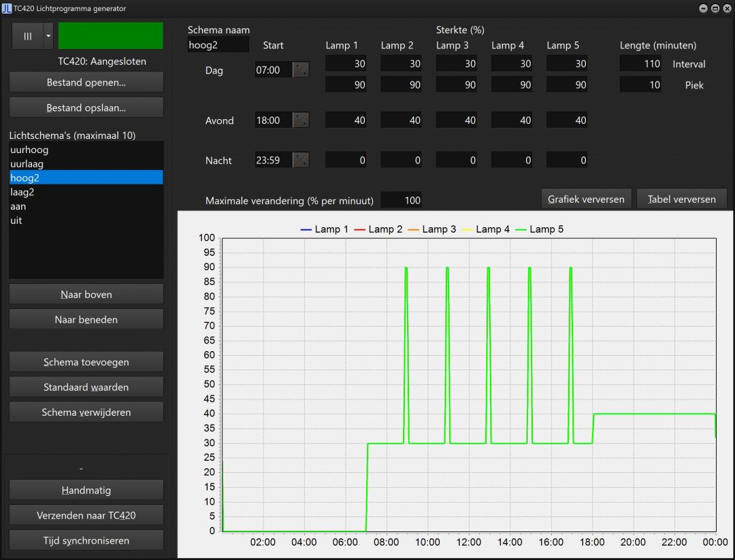Click the green status color box
This screenshot has height=560, width=735.
pos(111,35)
